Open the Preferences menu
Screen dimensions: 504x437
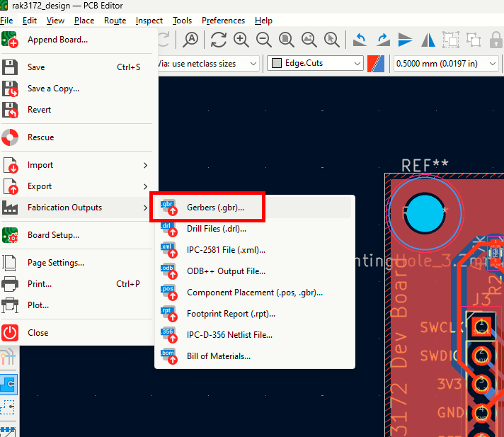pyautogui.click(x=224, y=21)
